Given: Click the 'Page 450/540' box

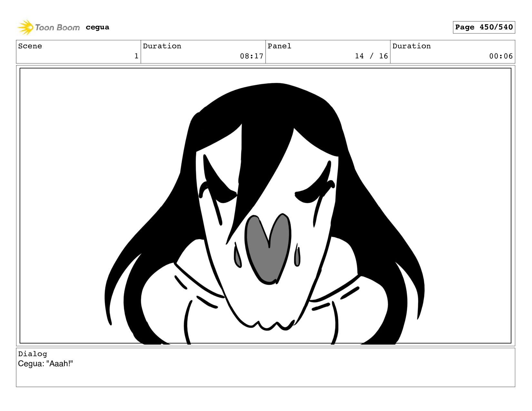Looking at the screenshot, I should 484,27.
